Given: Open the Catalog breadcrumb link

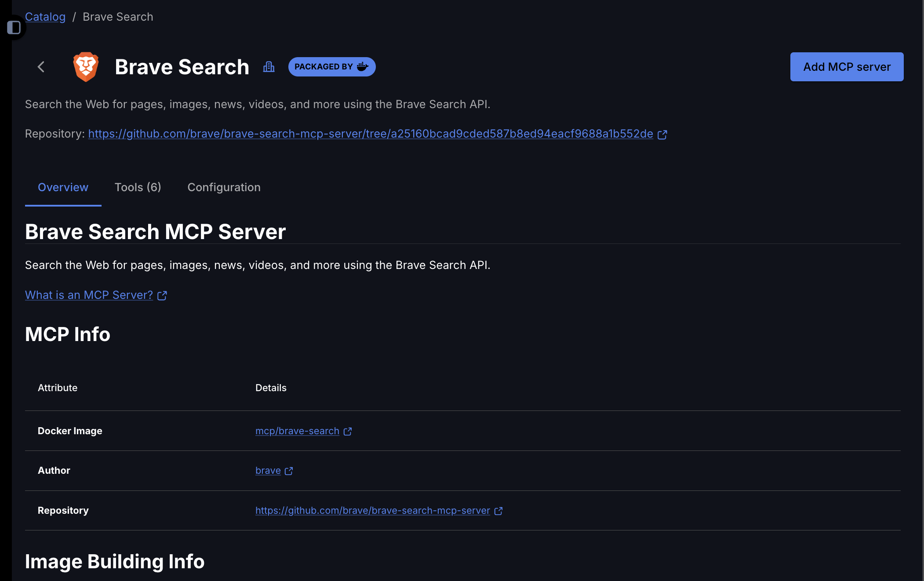Looking at the screenshot, I should click(45, 17).
